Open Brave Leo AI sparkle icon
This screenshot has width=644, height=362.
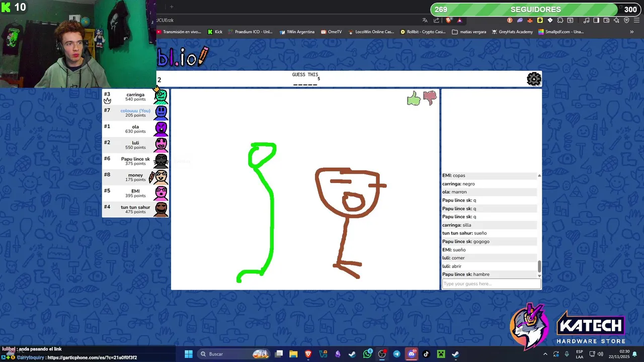[x=616, y=20]
